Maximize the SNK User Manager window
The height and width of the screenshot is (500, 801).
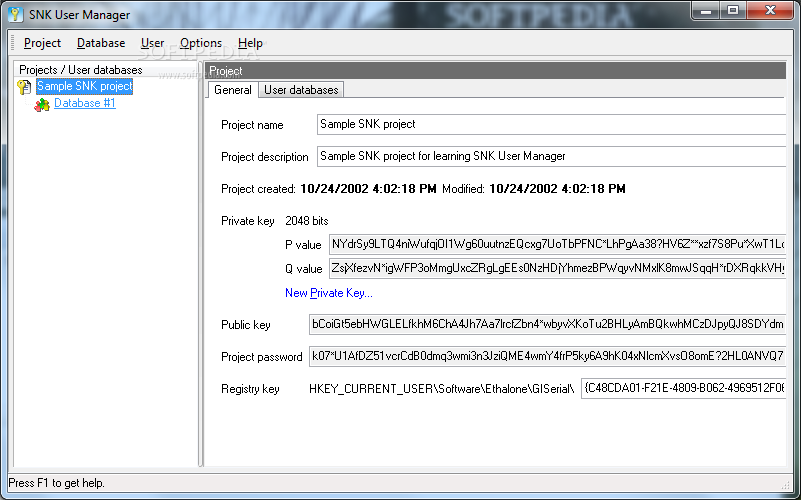[x=733, y=10]
